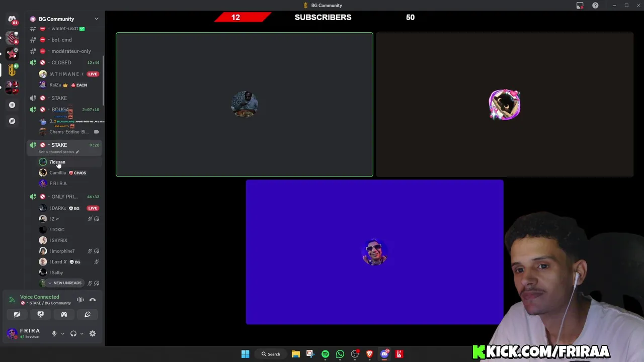Viewport: 644px width, 362px height.
Task: Select user !lmorphine7 in voice list
Action: (69, 251)
